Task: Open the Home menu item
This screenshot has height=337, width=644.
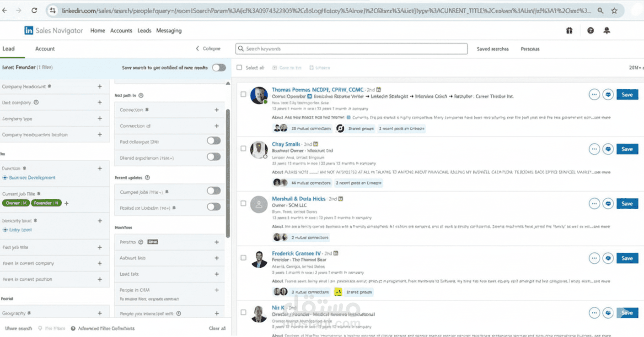Action: coord(97,31)
